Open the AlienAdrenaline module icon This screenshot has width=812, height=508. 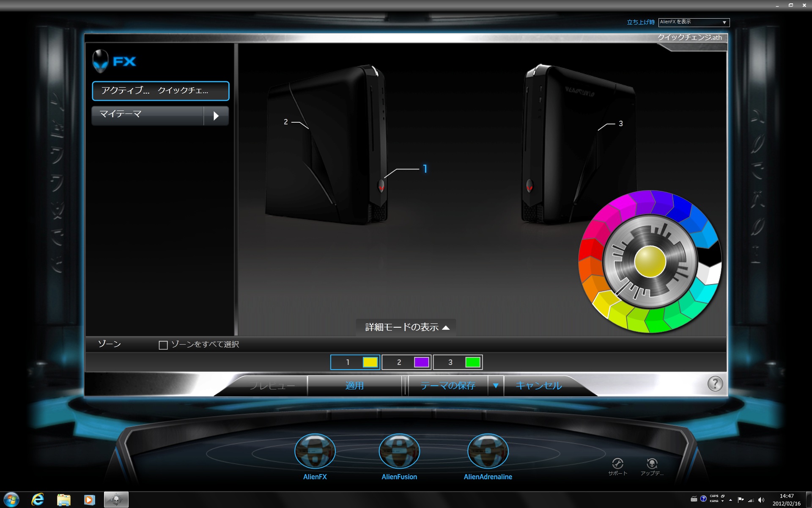pyautogui.click(x=488, y=451)
